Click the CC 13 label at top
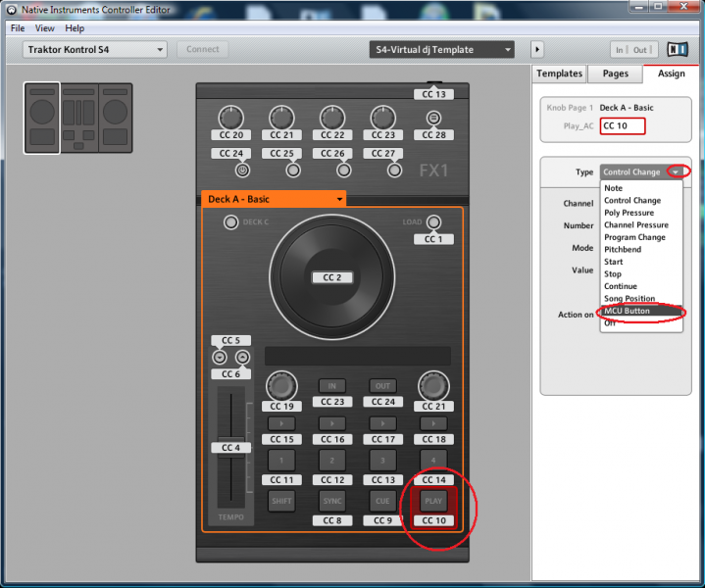The height and width of the screenshot is (588, 705). [x=433, y=94]
